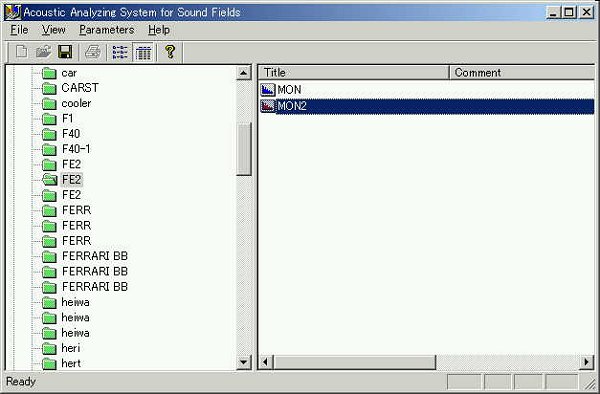Click the Help question mark icon
The height and width of the screenshot is (394, 600).
170,52
